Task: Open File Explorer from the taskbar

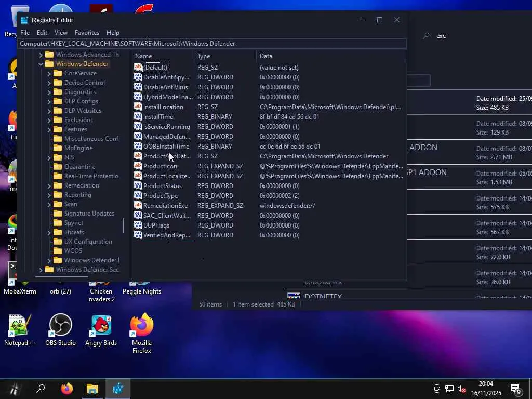Action: pos(92,389)
